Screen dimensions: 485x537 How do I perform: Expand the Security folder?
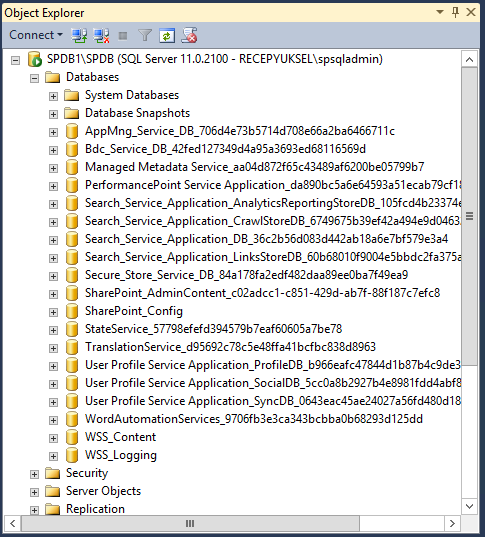tap(34, 474)
